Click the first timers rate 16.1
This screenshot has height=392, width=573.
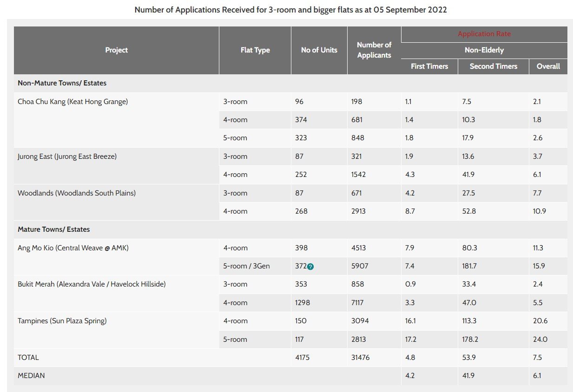410,321
